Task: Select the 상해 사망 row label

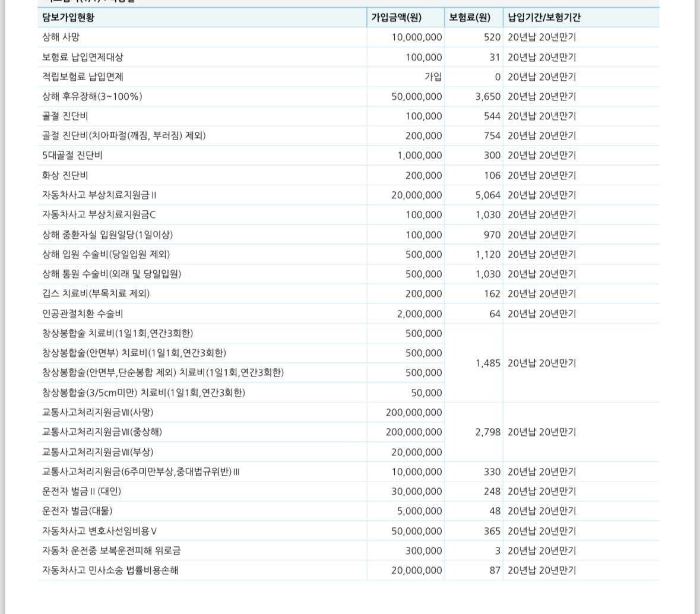Action: point(61,37)
